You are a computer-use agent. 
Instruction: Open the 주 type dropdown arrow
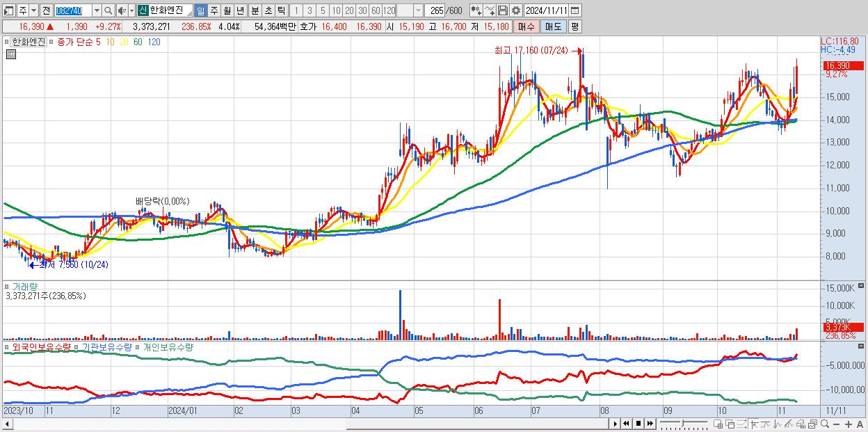pyautogui.click(x=33, y=10)
